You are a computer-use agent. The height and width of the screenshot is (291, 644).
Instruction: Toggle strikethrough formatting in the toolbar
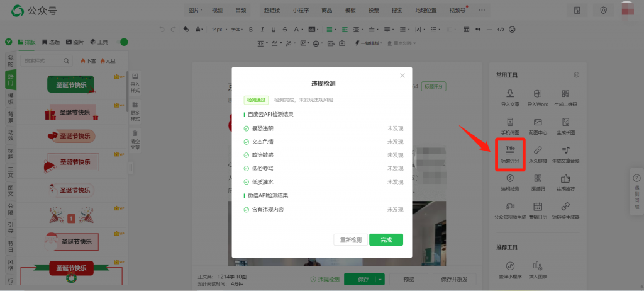coord(285,30)
